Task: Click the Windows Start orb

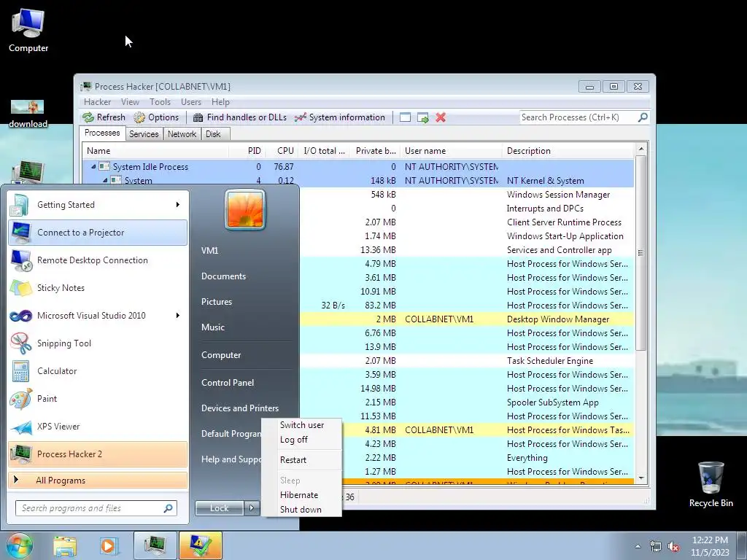Action: [20, 545]
